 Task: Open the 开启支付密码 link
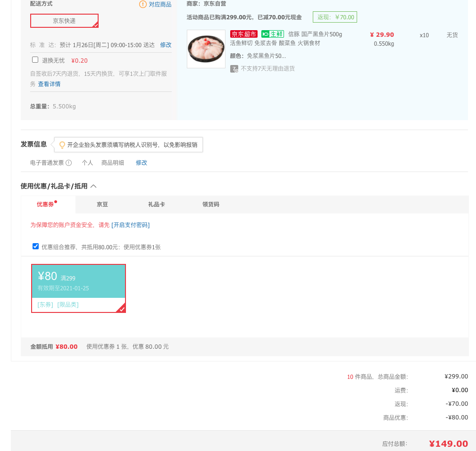pyautogui.click(x=131, y=225)
